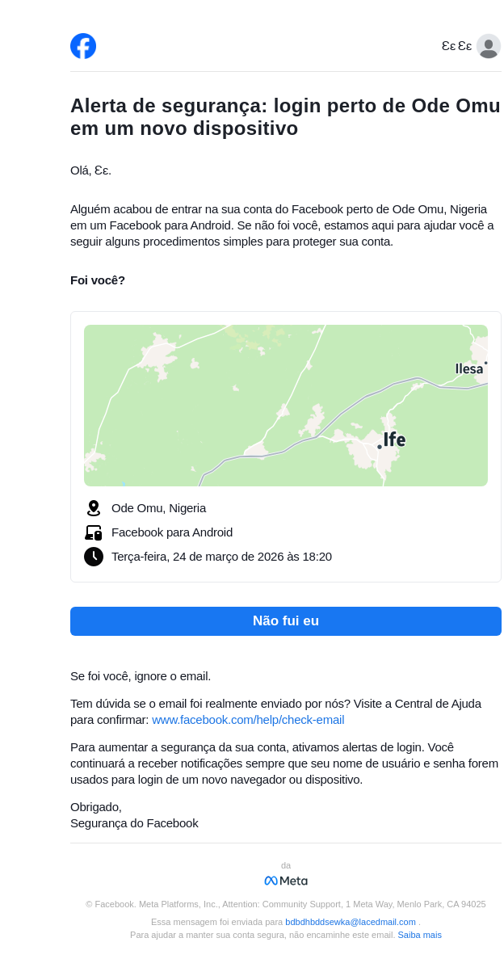Click the profile avatar picture
The height and width of the screenshot is (980, 504).
tap(489, 46)
